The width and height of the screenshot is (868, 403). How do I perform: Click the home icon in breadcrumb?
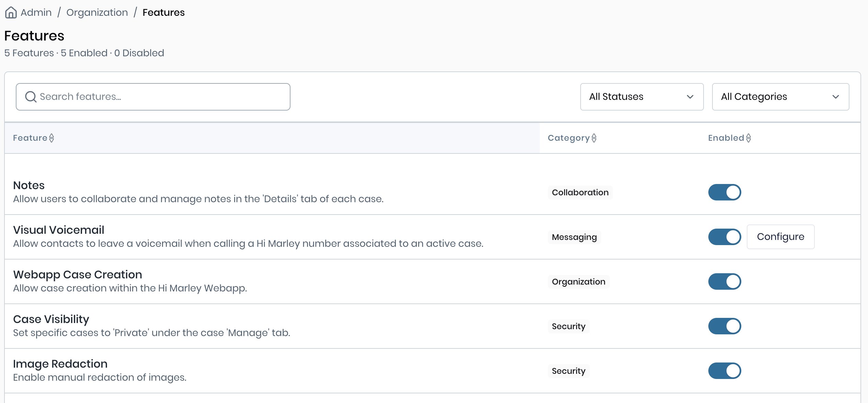tap(11, 12)
